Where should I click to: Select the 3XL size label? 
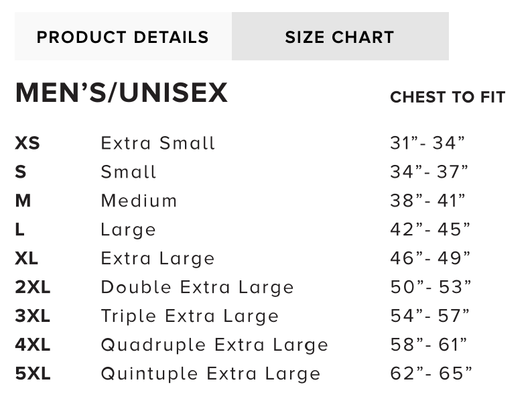point(33,316)
